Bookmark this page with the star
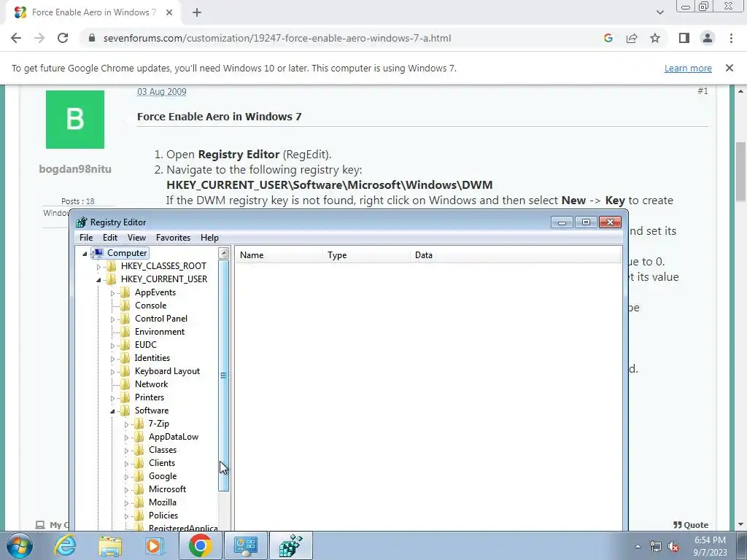 click(655, 38)
